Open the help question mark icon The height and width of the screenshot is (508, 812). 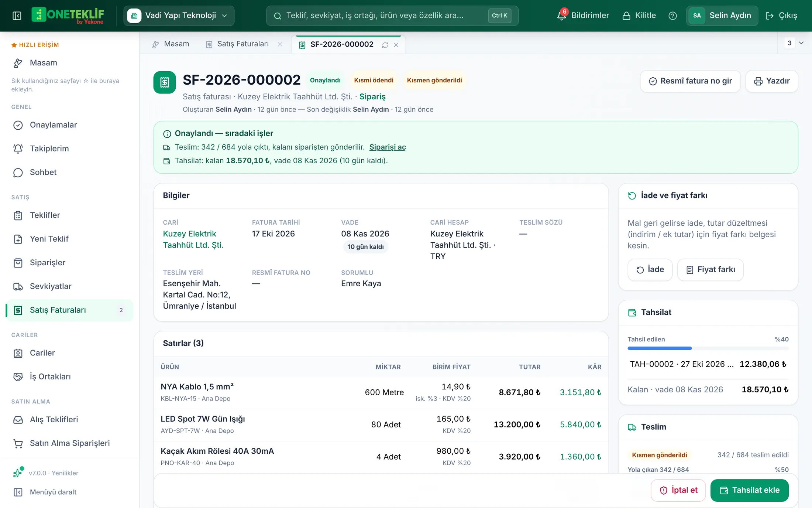click(672, 16)
